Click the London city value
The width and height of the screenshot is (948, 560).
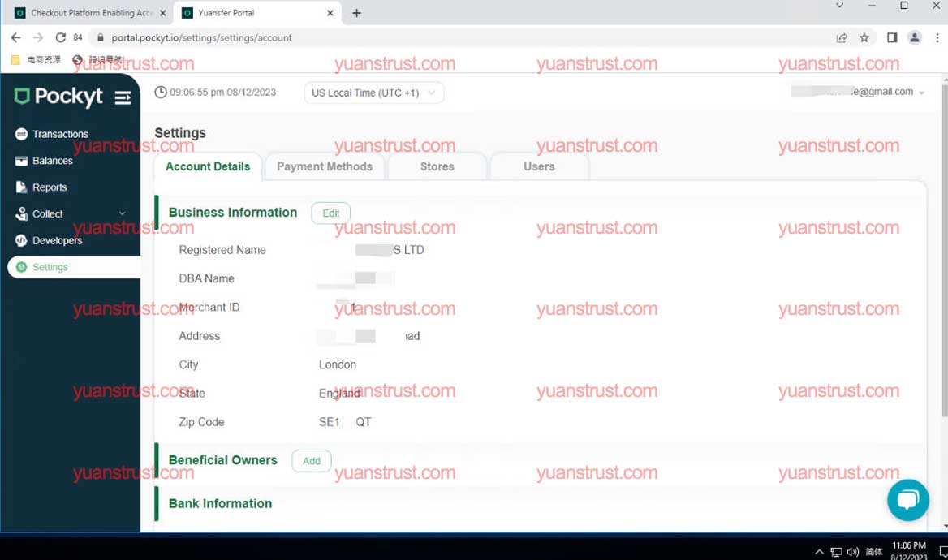[338, 364]
